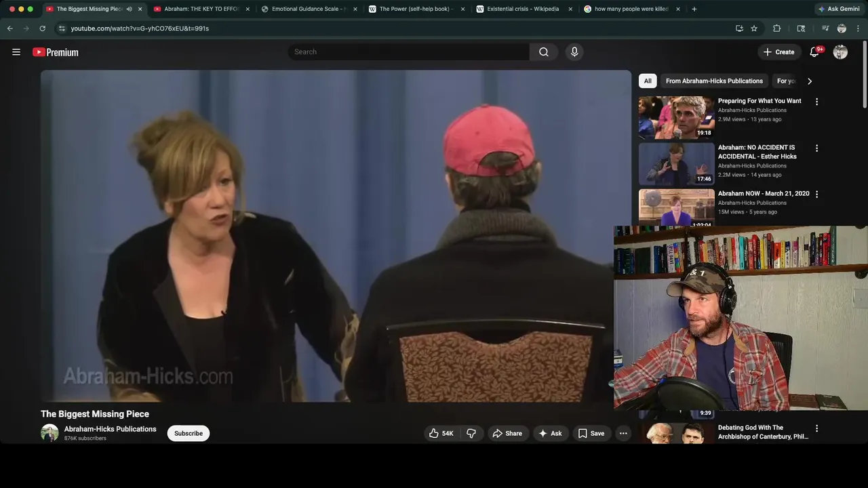Open NO ACCIDENT IS ACCIDENTAL video thumbnail
The height and width of the screenshot is (488, 868).
tap(676, 163)
